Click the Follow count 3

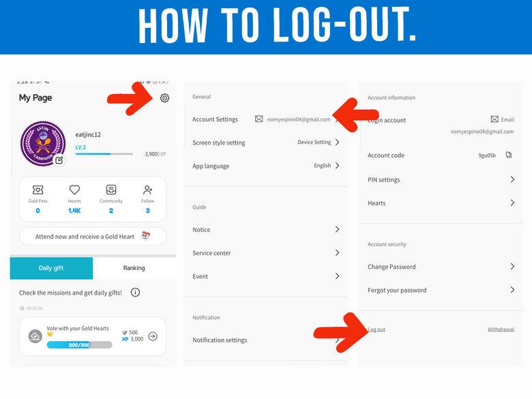pyautogui.click(x=147, y=211)
